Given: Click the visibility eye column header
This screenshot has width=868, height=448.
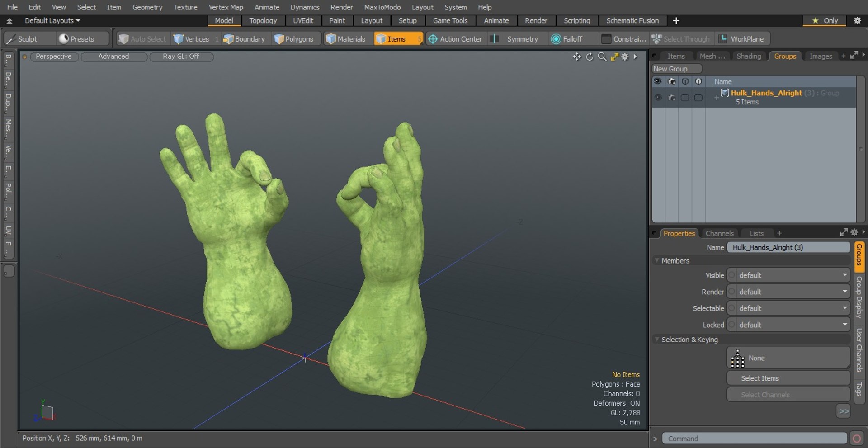Looking at the screenshot, I should (657, 81).
